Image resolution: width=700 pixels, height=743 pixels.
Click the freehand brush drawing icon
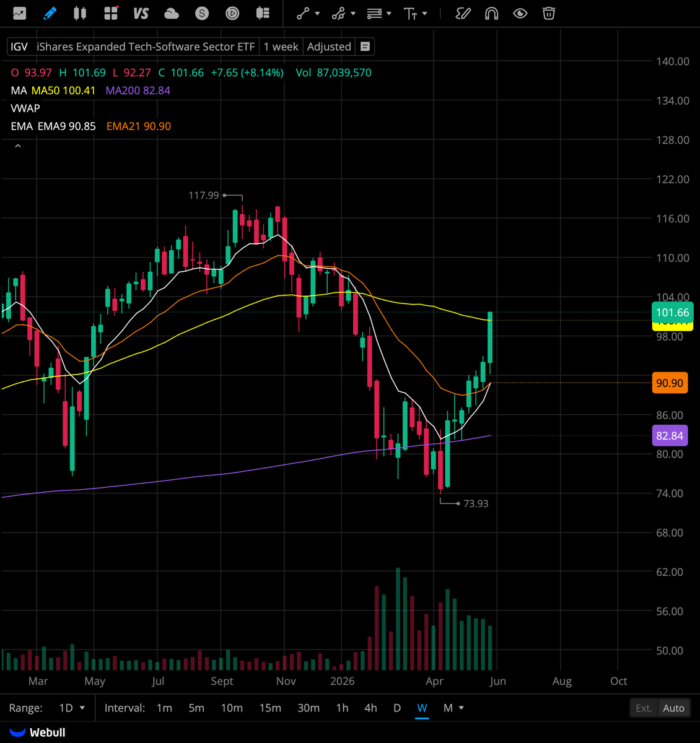[463, 14]
